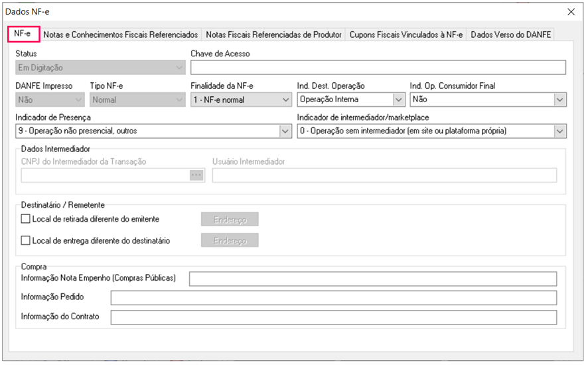Check Local de retirada diferente do emitente

click(x=27, y=219)
